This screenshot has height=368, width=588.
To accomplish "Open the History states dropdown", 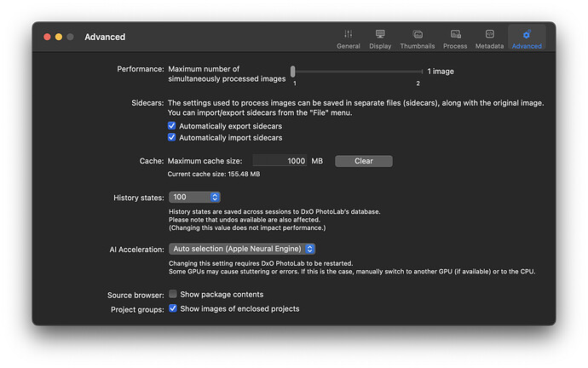I will tap(194, 197).
